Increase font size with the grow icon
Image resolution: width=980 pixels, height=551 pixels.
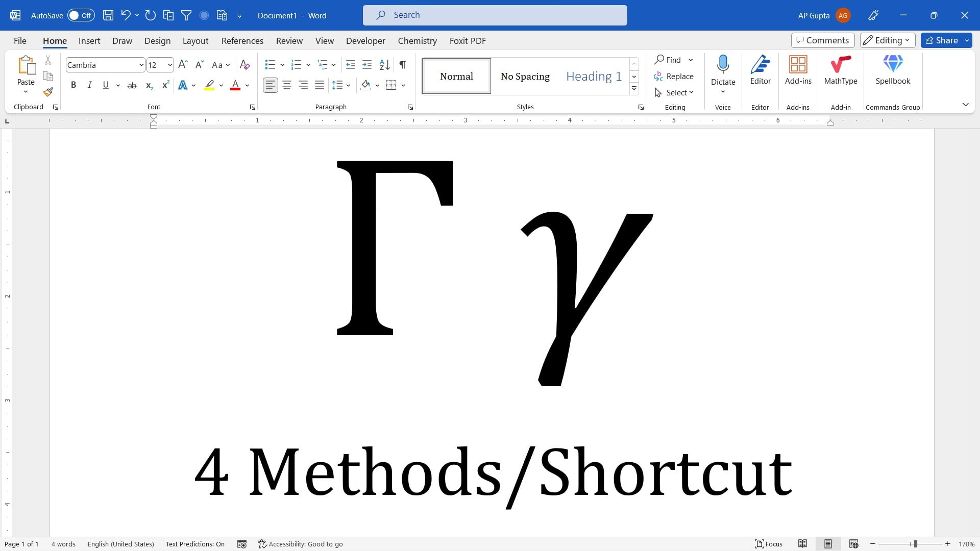pyautogui.click(x=183, y=65)
